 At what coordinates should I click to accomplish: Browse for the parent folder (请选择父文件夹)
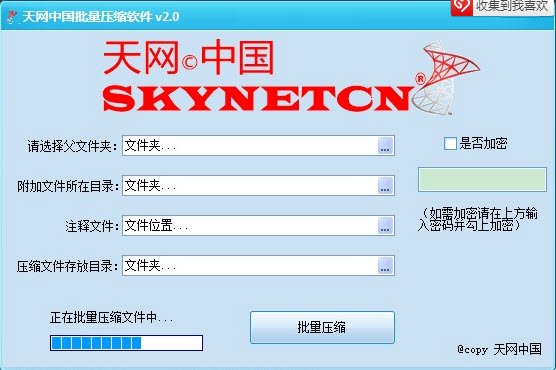point(385,145)
